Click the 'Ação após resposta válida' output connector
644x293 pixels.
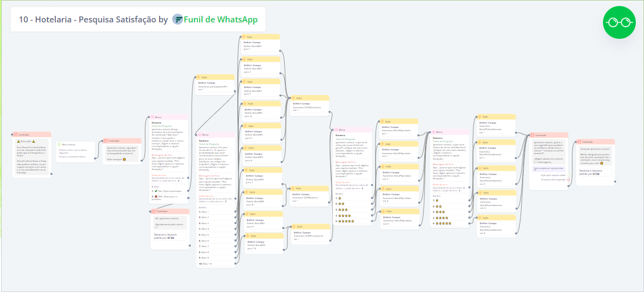(x=568, y=175)
